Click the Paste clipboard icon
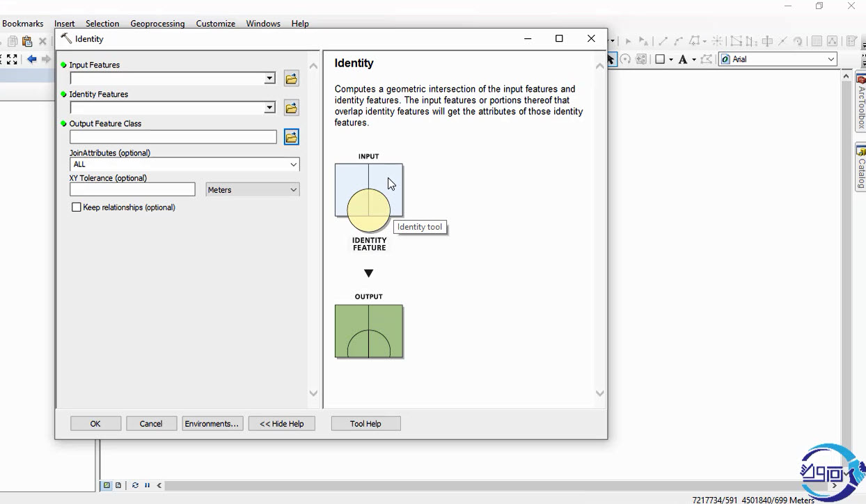Screen dimensions: 866x504 tap(27, 42)
